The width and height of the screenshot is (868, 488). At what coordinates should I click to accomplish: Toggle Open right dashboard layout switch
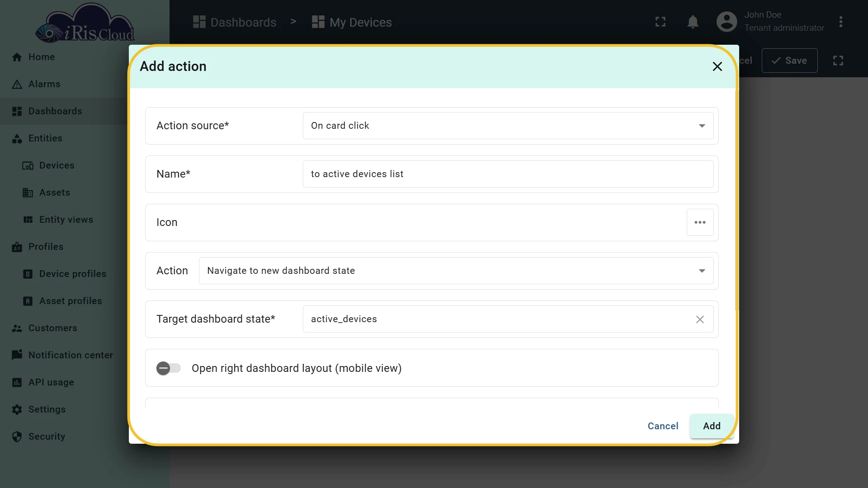tap(168, 368)
